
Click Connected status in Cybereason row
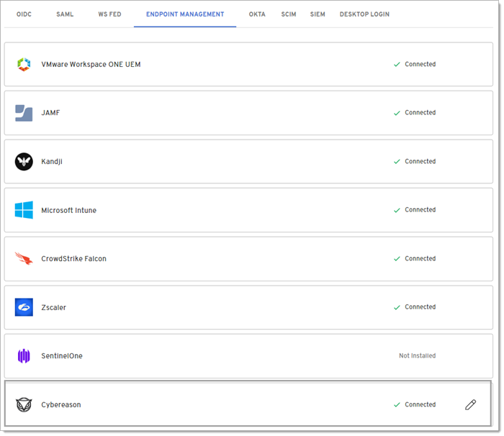(x=420, y=404)
